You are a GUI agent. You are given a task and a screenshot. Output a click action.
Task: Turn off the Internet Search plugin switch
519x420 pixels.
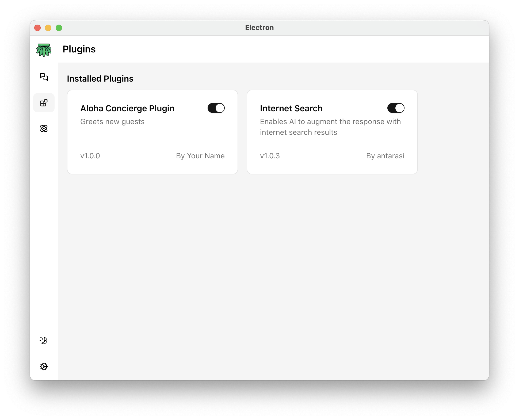pyautogui.click(x=396, y=108)
